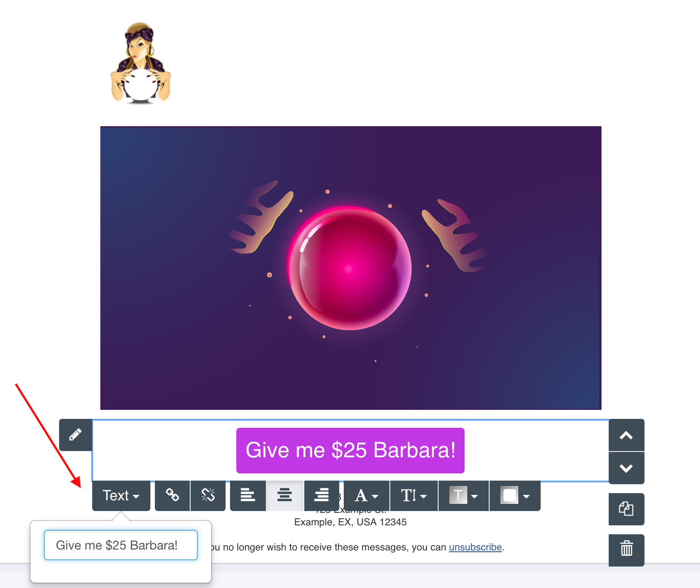Click the purple Give me $25 Barbara button
Screen dimensions: 700x588
pyautogui.click(x=350, y=450)
